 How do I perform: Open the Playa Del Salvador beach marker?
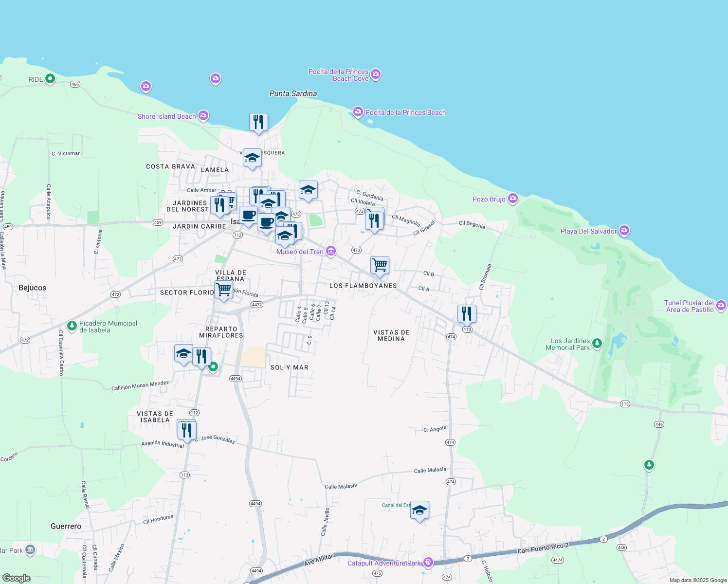[x=624, y=231]
